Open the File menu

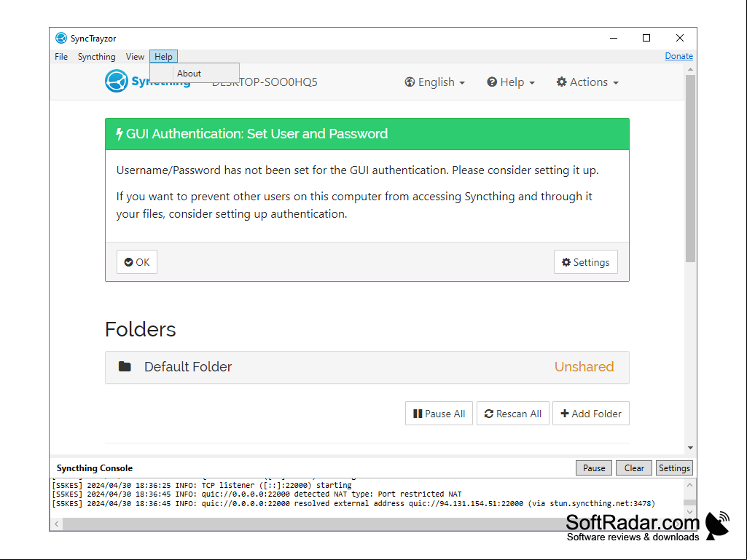pyautogui.click(x=61, y=57)
